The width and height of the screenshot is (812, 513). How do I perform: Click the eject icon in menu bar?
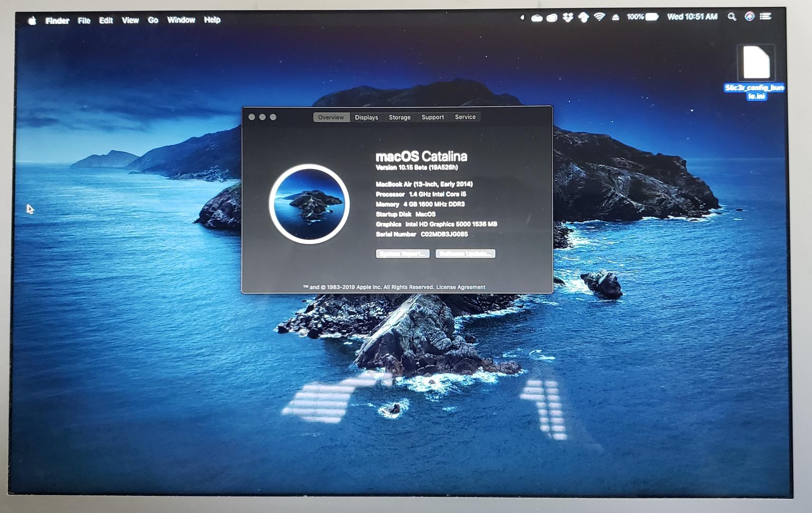point(616,17)
